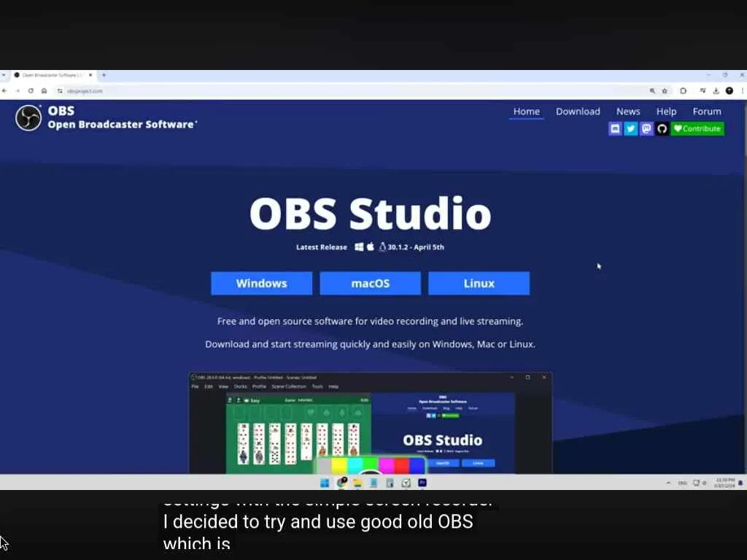Open the browser three-dot menu
The image size is (747, 560).
pyautogui.click(x=742, y=90)
